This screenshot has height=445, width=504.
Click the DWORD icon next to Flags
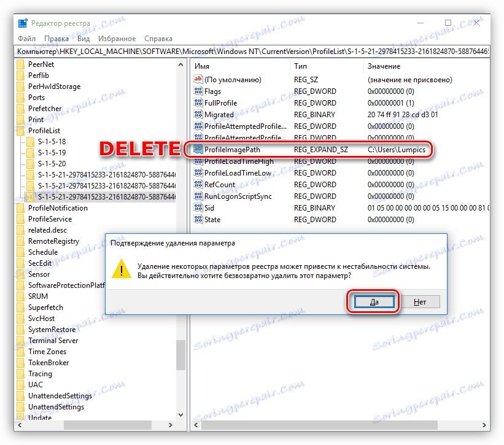198,91
